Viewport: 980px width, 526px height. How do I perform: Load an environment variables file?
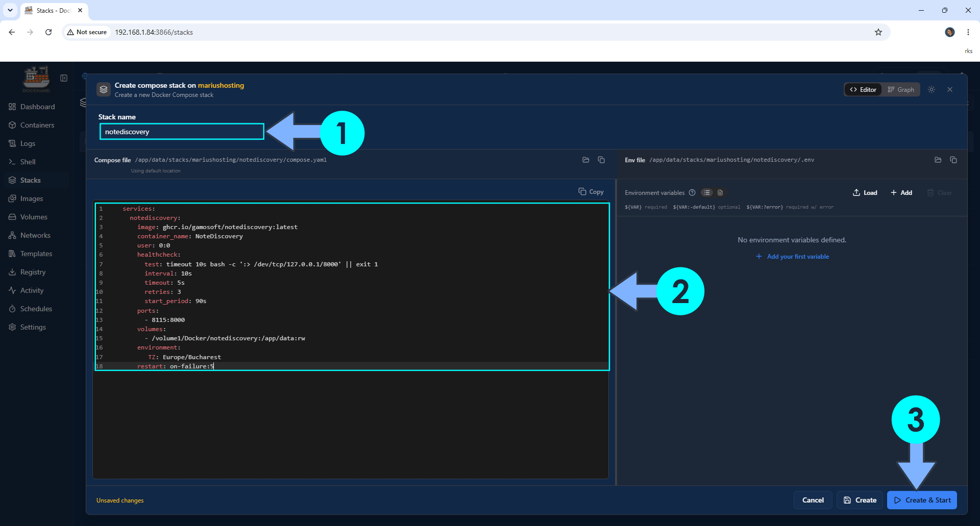click(x=865, y=192)
